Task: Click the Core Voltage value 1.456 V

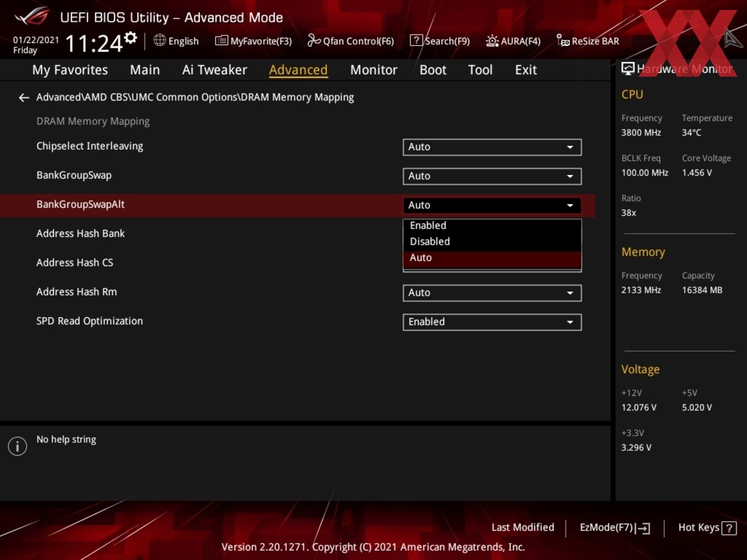Action: click(x=697, y=172)
